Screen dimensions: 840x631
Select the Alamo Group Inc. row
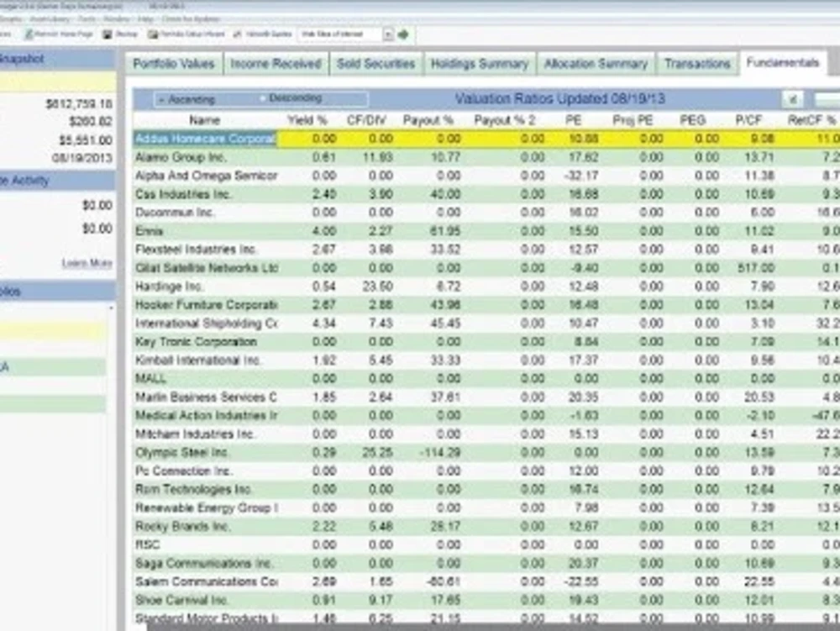[486, 157]
